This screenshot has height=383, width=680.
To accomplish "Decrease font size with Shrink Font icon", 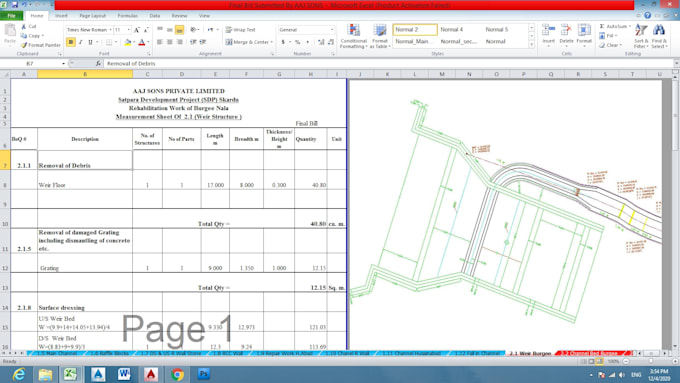I will coord(146,30).
